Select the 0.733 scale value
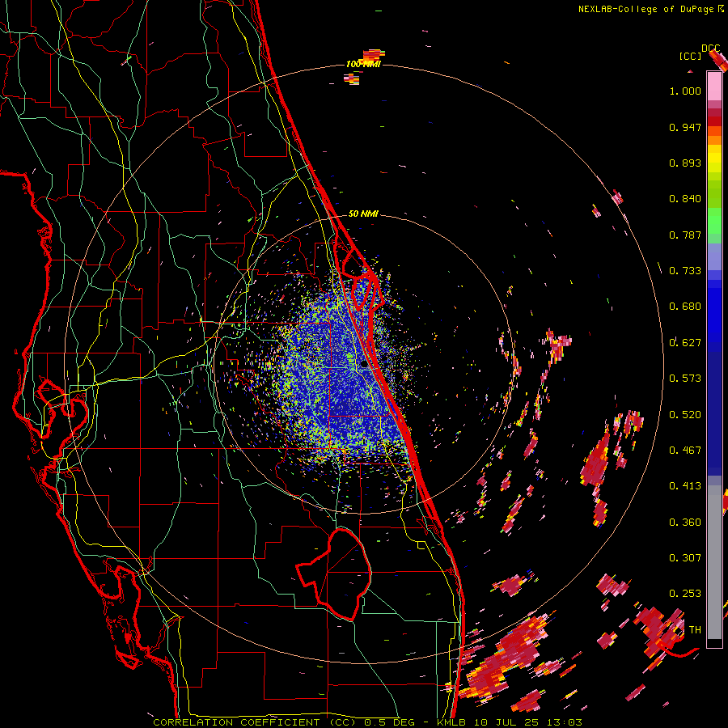Viewport: 728px width, 728px height. pos(685,271)
